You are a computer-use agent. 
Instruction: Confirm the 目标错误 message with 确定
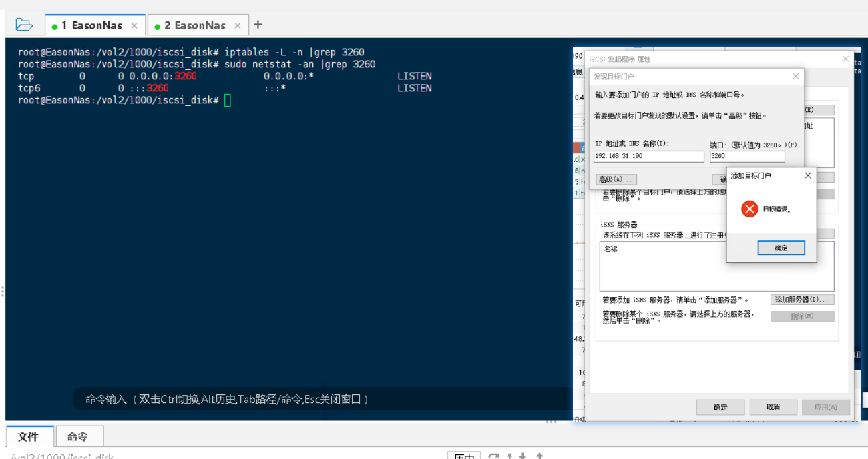(781, 248)
